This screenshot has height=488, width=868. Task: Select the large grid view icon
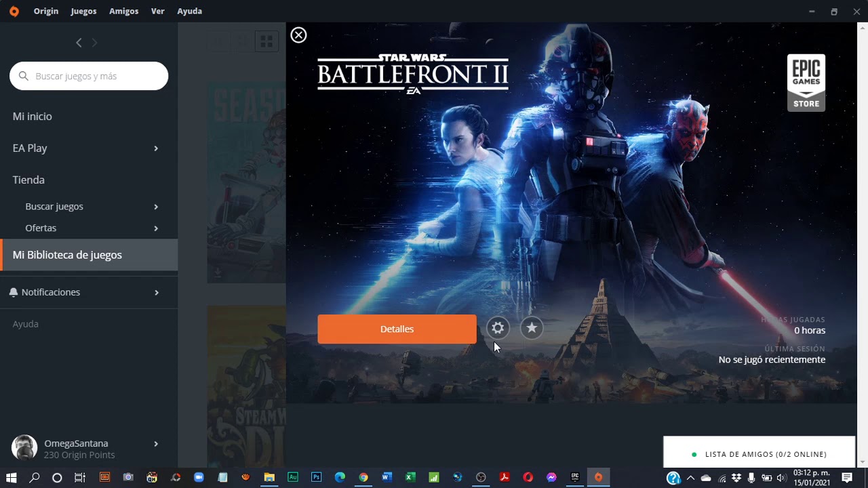point(267,42)
